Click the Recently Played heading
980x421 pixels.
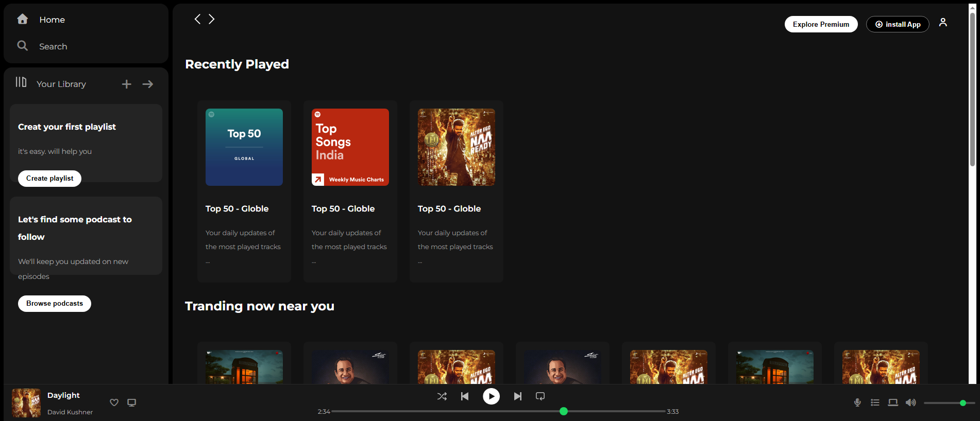click(x=237, y=64)
